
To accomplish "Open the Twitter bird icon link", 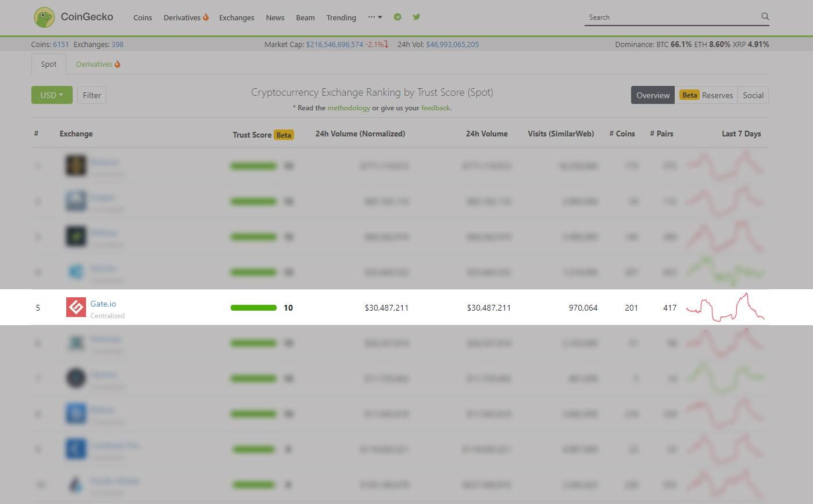I will [x=416, y=17].
